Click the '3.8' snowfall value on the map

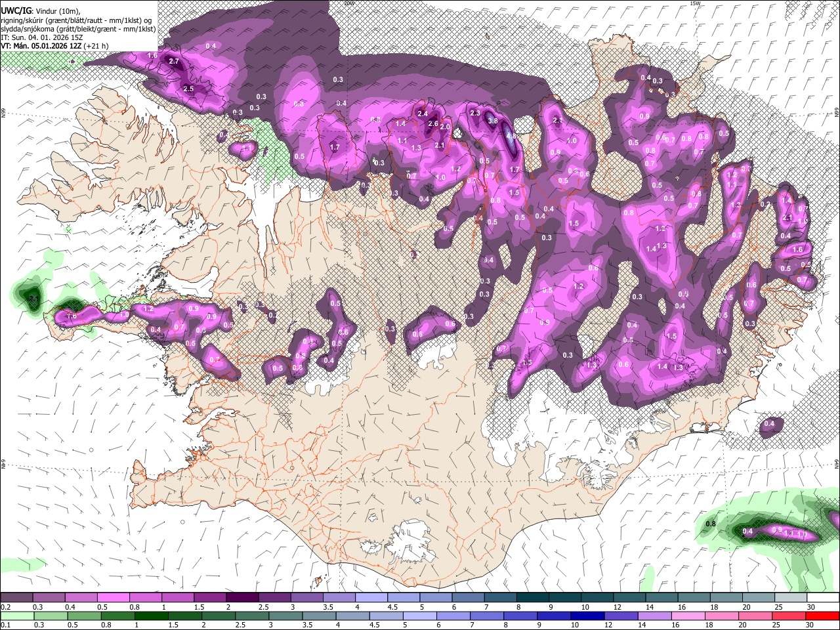[x=493, y=122]
